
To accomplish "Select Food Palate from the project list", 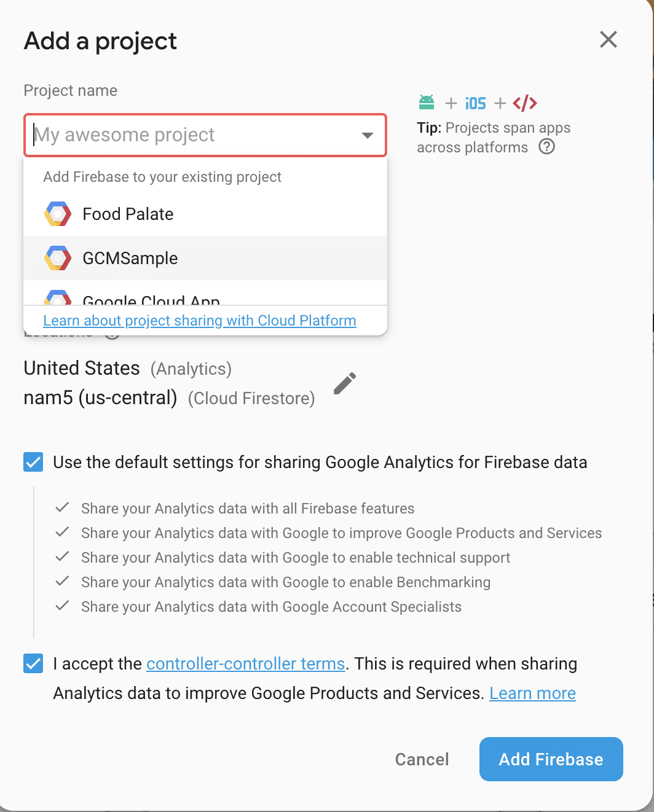I will click(x=128, y=214).
